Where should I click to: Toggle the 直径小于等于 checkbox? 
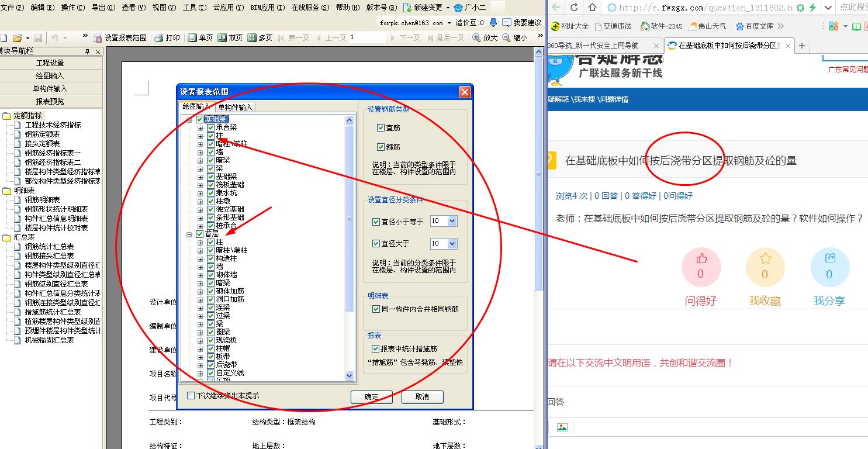click(376, 222)
